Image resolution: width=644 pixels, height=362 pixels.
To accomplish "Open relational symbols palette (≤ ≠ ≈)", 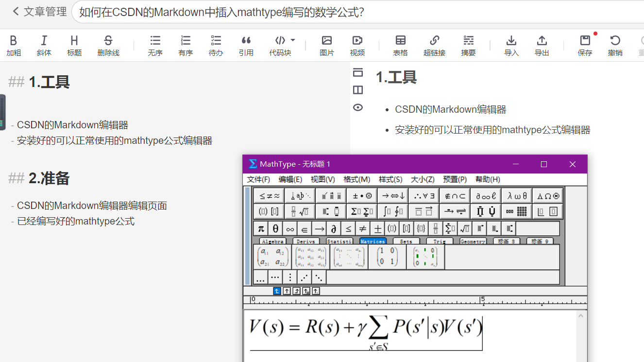I will click(x=269, y=196).
